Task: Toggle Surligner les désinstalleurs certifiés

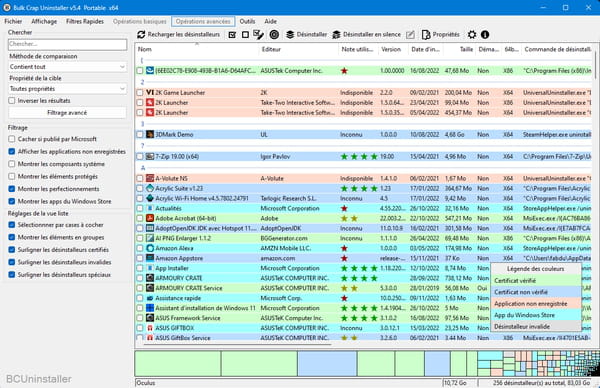Action: pos(12,250)
